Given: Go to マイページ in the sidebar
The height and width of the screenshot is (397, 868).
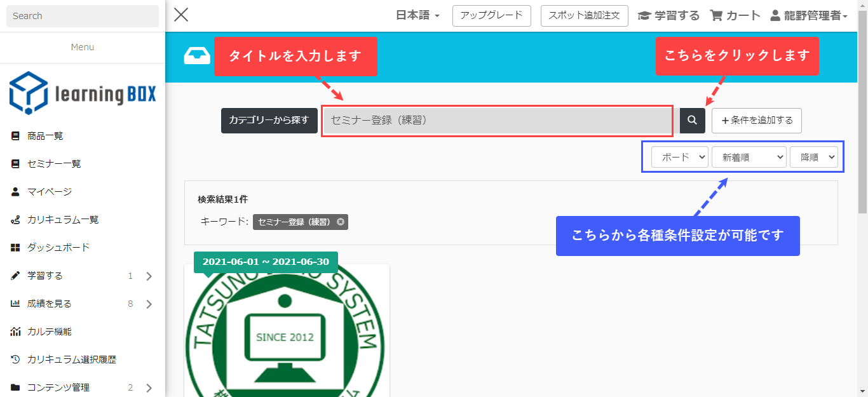Looking at the screenshot, I should [x=49, y=192].
